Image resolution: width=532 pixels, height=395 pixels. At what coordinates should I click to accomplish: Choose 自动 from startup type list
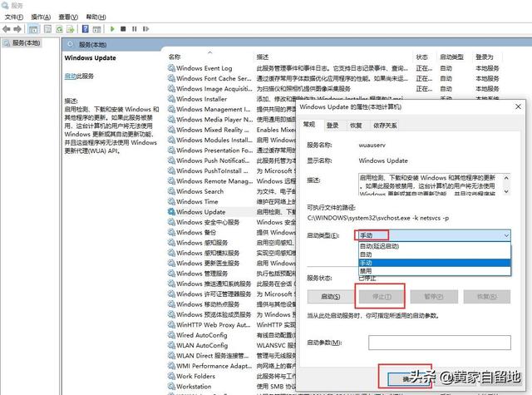click(434, 254)
